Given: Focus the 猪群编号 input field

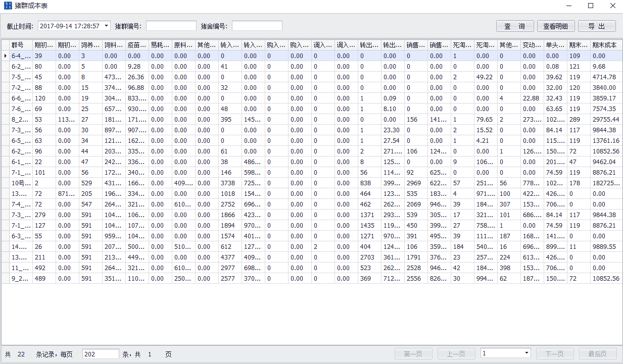Looking at the screenshot, I should (171, 26).
